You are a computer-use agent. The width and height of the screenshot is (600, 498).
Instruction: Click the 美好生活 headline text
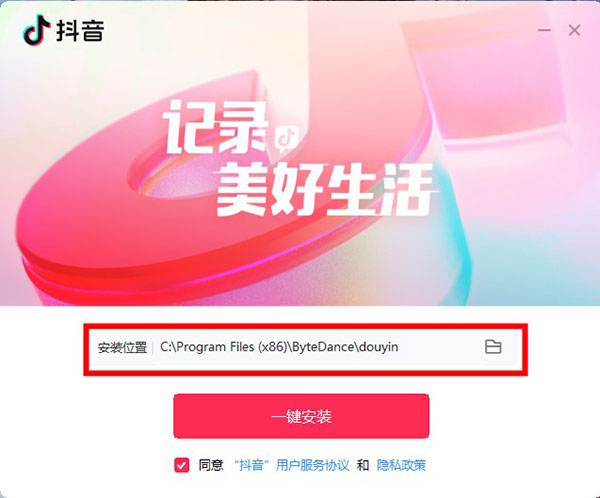coord(325,189)
